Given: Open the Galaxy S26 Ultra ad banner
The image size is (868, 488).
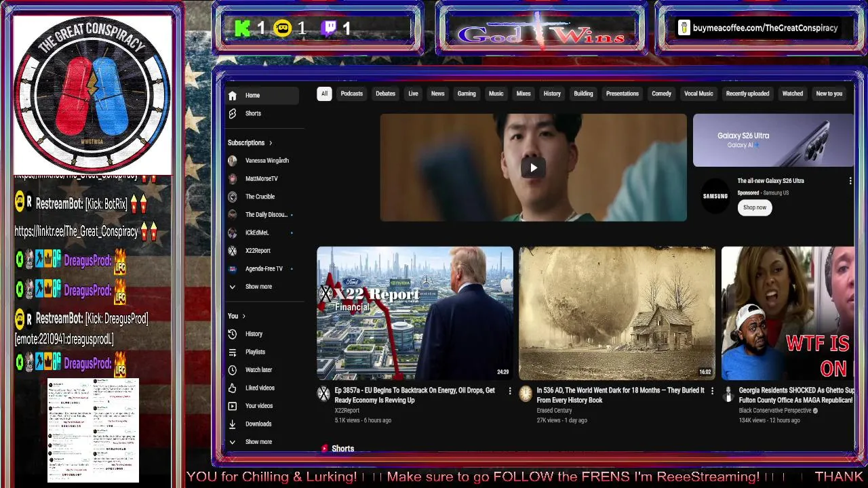Looking at the screenshot, I should pyautogui.click(x=774, y=140).
